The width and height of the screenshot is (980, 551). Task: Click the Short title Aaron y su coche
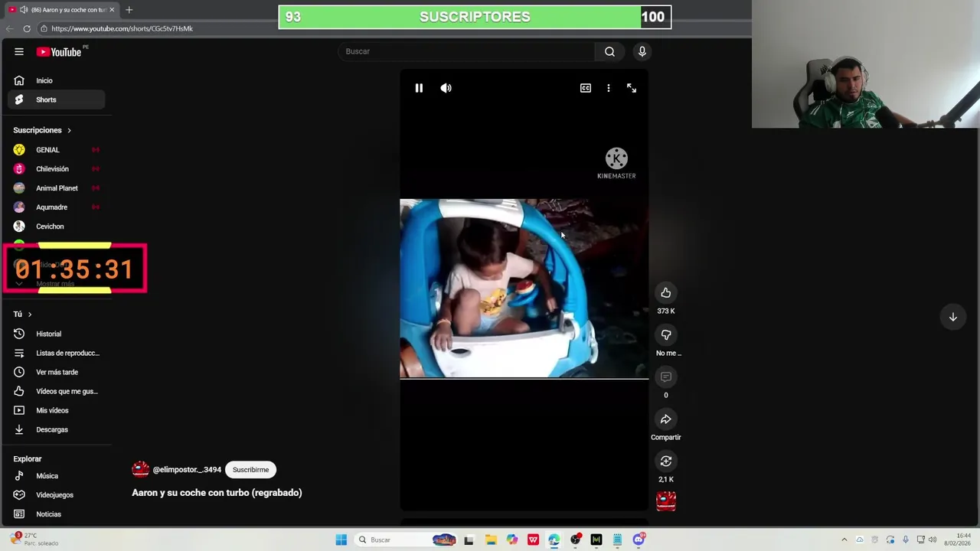217,493
